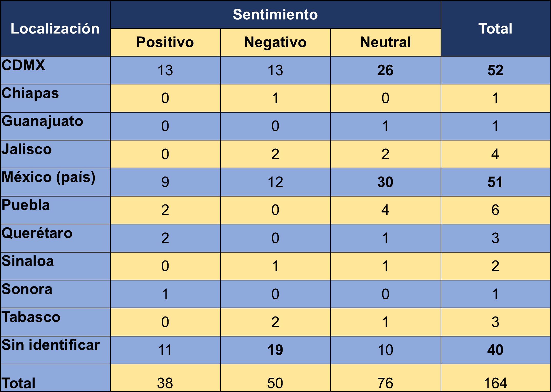This screenshot has height=392, width=551.
Task: Select México (país) Neutral cell showing 30
Action: 386,182
